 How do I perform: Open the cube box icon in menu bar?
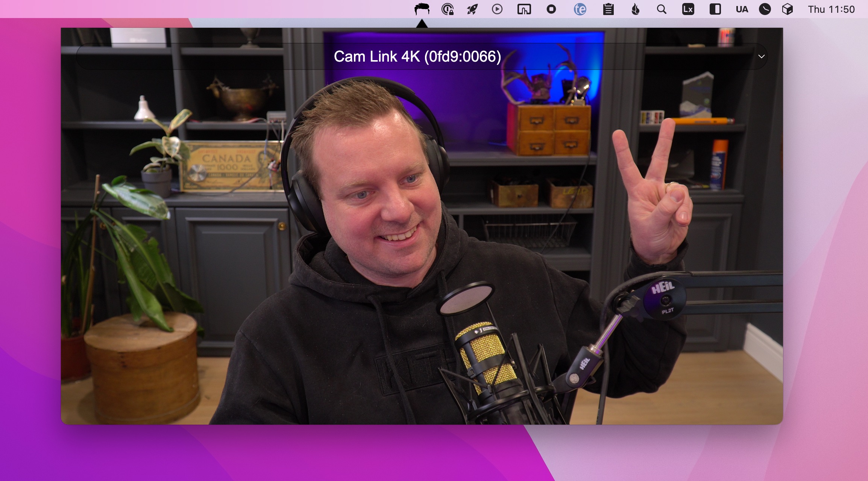click(x=788, y=9)
